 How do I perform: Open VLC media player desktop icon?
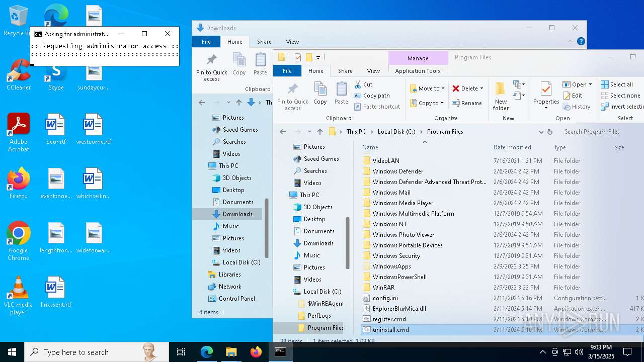(x=18, y=296)
